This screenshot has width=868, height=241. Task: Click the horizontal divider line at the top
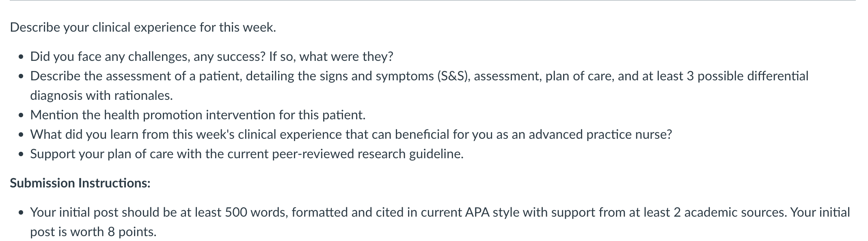tap(433, 1)
